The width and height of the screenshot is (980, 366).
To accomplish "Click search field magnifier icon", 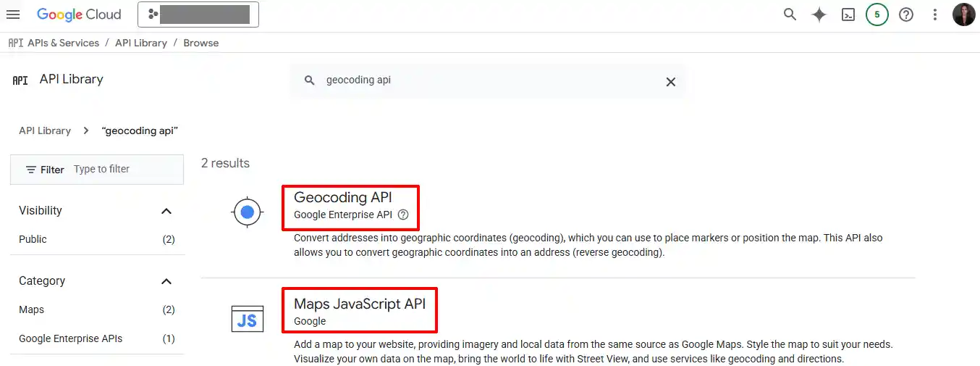I will coord(310,80).
